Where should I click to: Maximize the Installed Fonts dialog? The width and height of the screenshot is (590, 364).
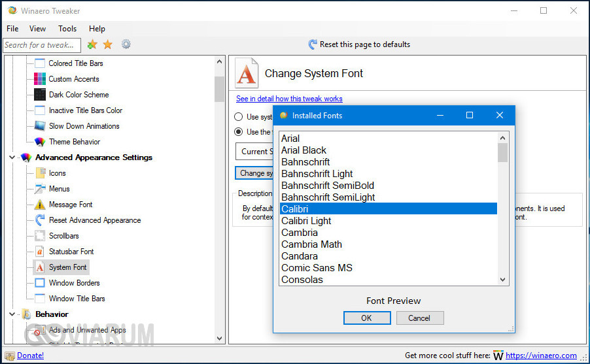point(470,115)
